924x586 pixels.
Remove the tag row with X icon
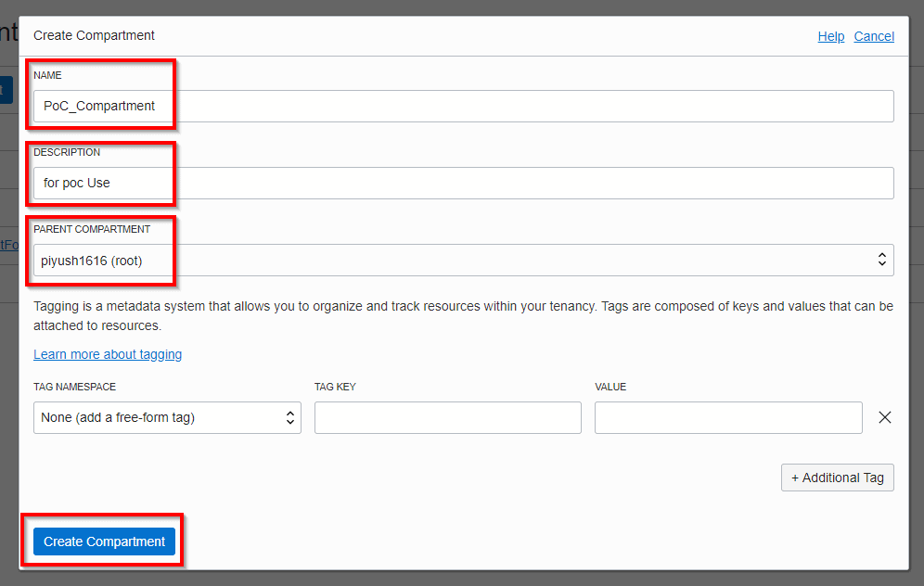pos(884,417)
